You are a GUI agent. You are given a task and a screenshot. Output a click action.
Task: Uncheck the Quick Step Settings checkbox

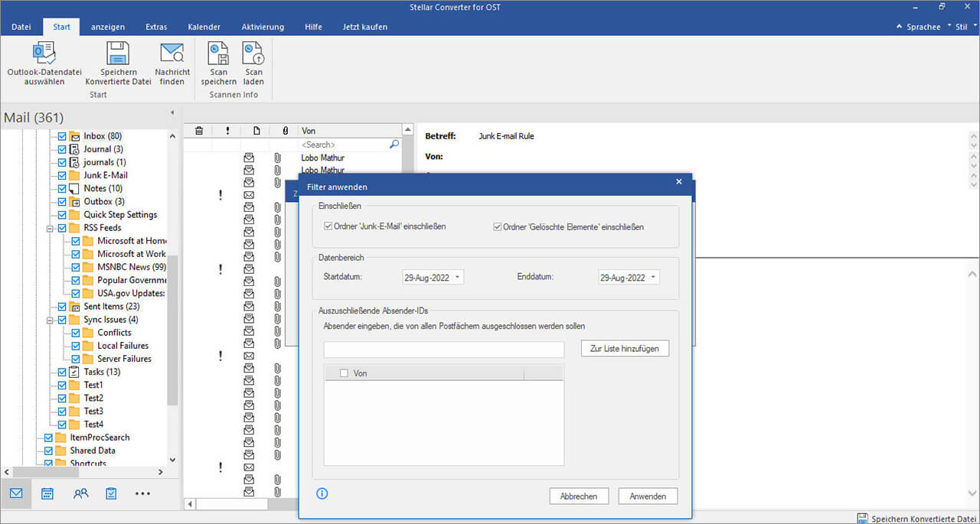pos(62,215)
